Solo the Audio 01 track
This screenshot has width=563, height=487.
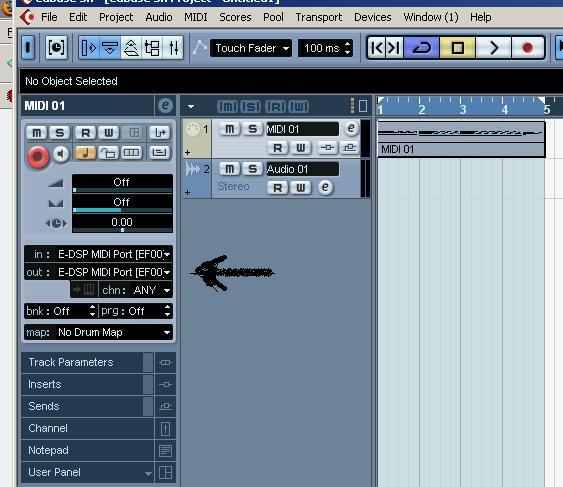pyautogui.click(x=252, y=169)
